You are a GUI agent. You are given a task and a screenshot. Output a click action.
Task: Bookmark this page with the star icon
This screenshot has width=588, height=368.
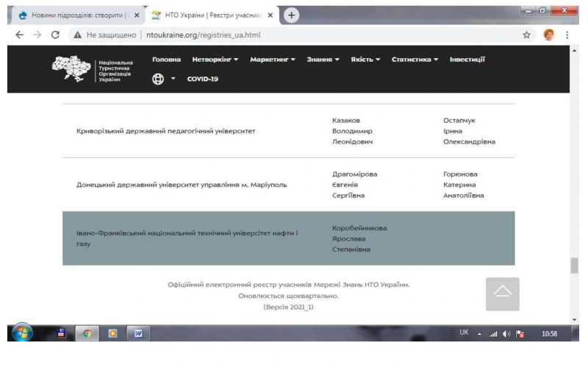(x=526, y=35)
